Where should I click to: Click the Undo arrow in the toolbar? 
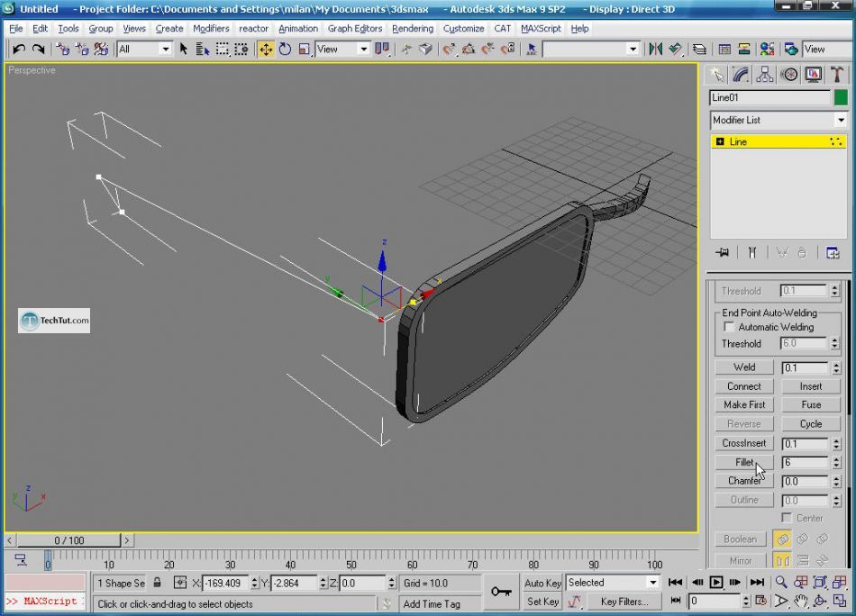click(x=18, y=50)
